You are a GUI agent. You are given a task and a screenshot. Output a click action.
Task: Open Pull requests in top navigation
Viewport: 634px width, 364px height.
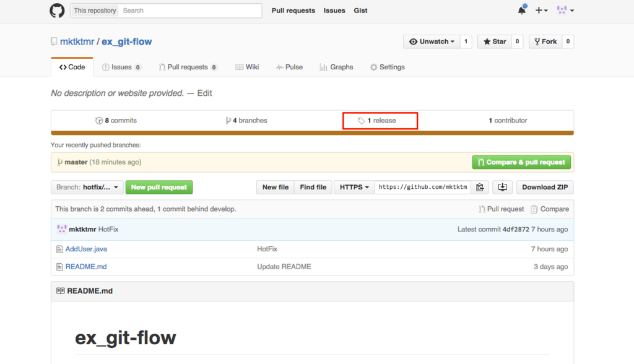pyautogui.click(x=293, y=11)
